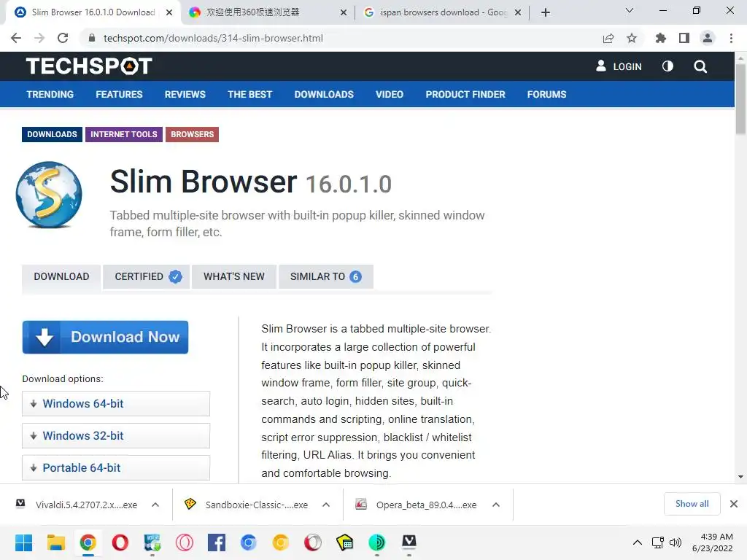Open the DOWNLOADS nav menu

[324, 94]
